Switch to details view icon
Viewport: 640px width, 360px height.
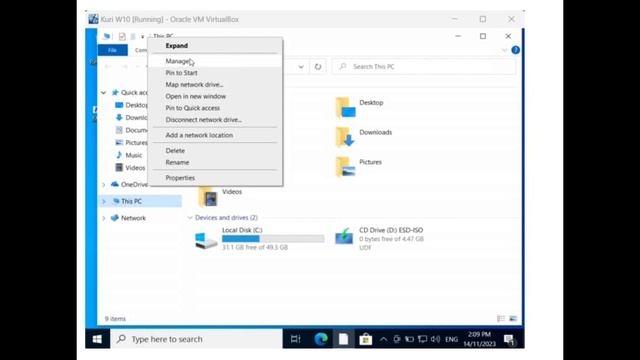pos(501,319)
